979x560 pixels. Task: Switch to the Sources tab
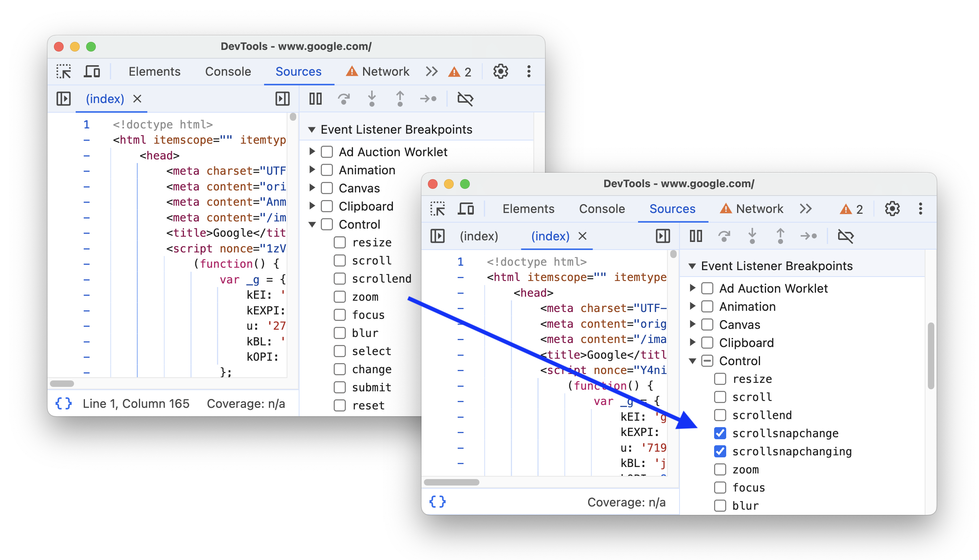click(672, 209)
